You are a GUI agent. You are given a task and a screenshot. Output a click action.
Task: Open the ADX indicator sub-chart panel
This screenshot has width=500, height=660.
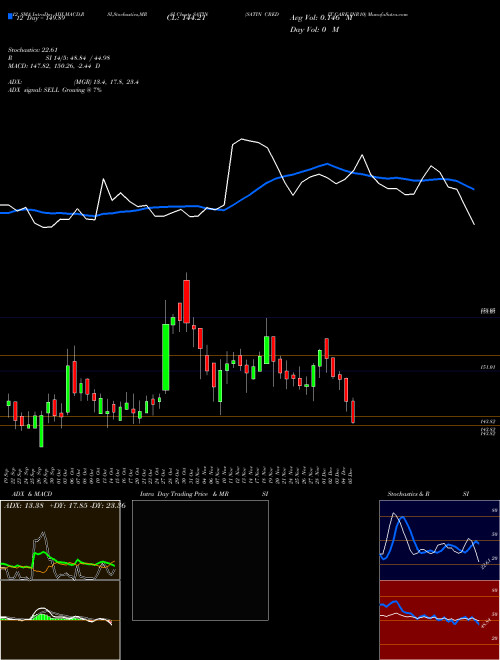click(60, 540)
